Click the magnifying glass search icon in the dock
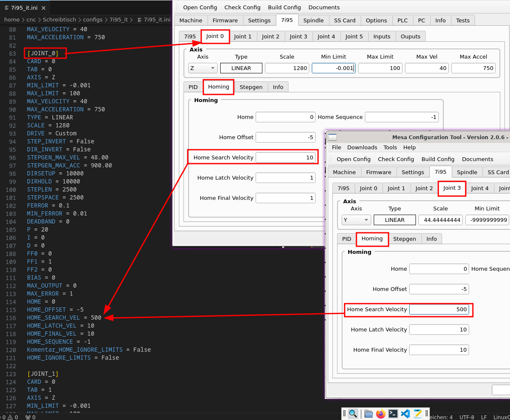 point(353,414)
